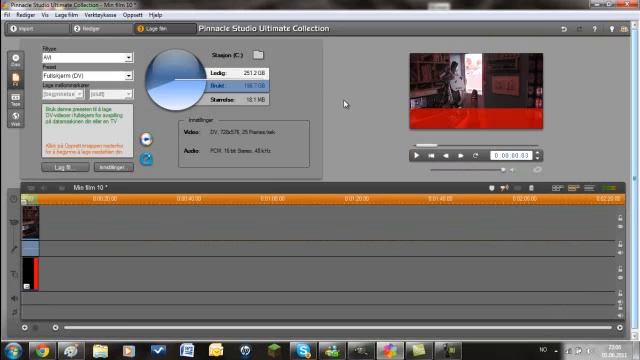Image resolution: width=640 pixels, height=360 pixels.
Task: Click the Lag fil... button
Action: point(65,167)
